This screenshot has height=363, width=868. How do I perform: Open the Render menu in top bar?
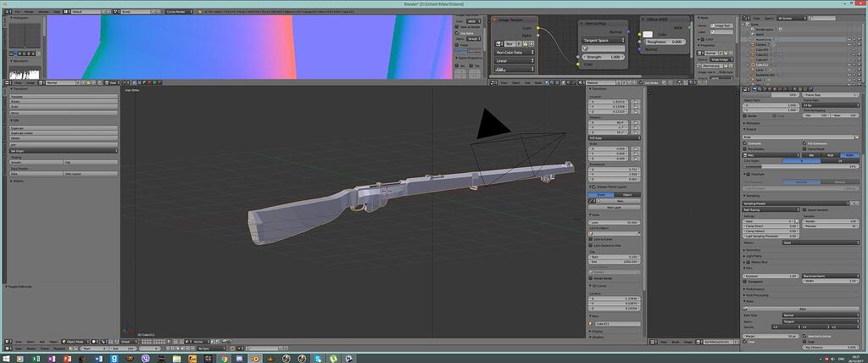tap(29, 11)
